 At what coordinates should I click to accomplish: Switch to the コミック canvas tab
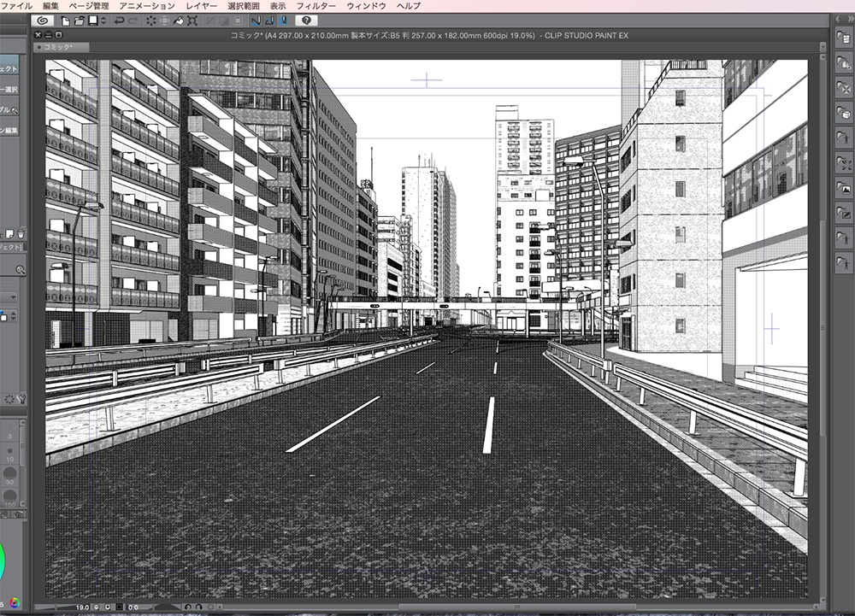coord(57,48)
